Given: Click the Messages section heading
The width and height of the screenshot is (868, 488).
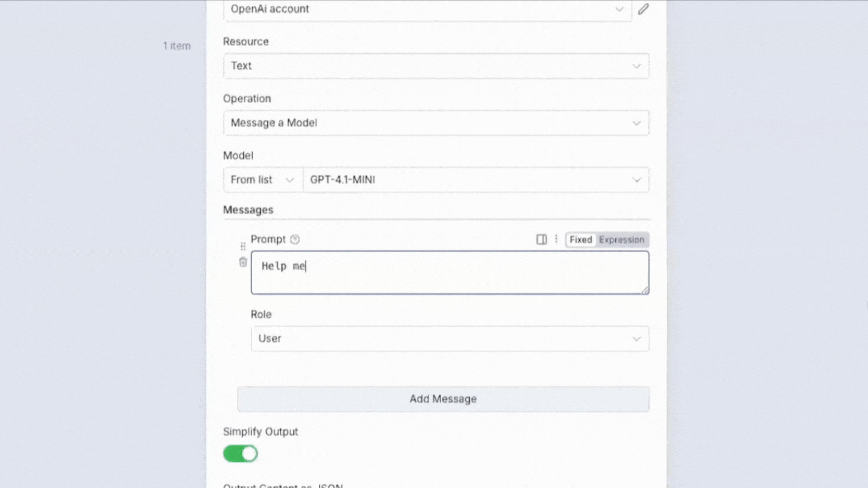Looking at the screenshot, I should (x=248, y=210).
